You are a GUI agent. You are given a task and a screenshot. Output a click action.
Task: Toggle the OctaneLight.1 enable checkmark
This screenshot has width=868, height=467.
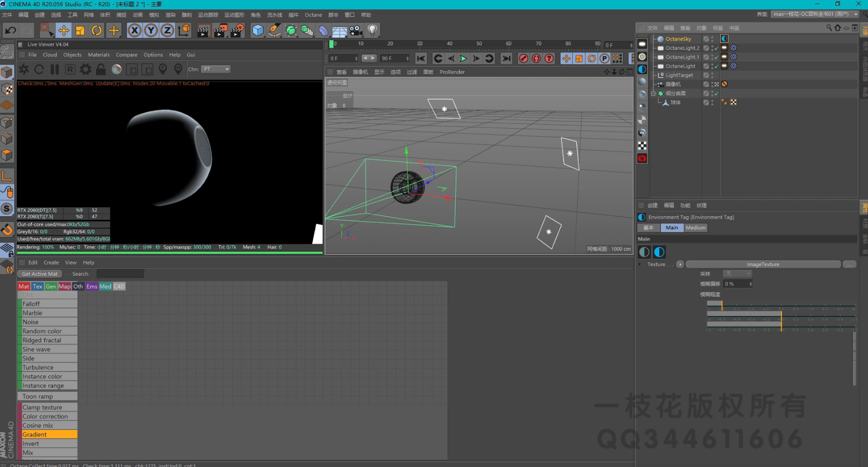pos(716,57)
